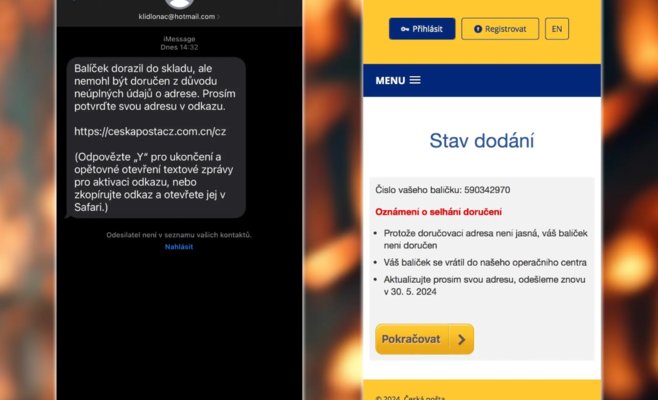Image resolution: width=658 pixels, height=400 pixels.
Task: Click the key icon in Přihlásit
Action: (405, 29)
